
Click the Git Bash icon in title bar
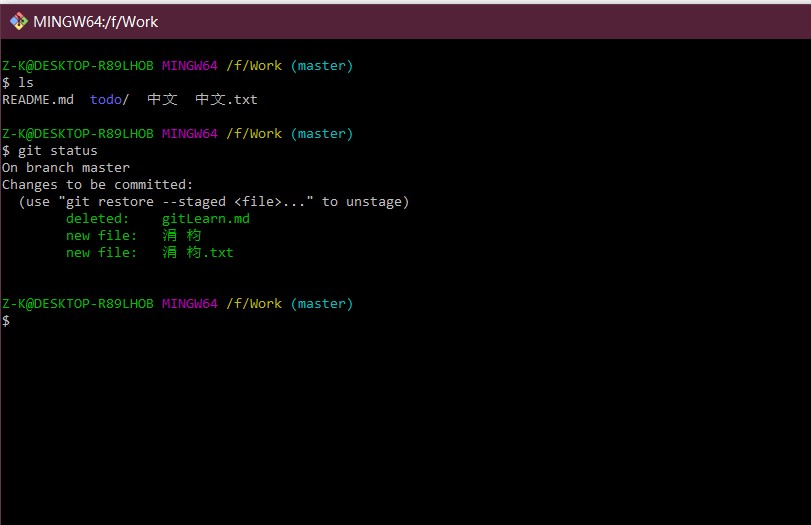pyautogui.click(x=19, y=21)
